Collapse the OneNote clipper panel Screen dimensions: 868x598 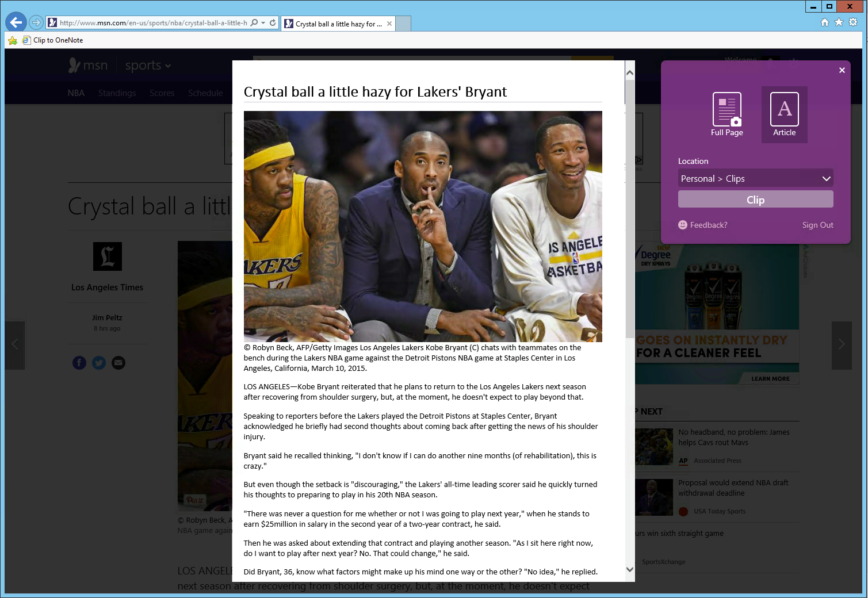tap(842, 70)
